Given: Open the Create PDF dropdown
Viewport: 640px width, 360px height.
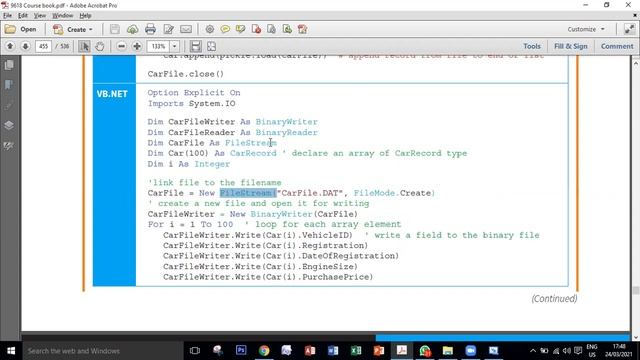Looking at the screenshot, I should tap(73, 29).
